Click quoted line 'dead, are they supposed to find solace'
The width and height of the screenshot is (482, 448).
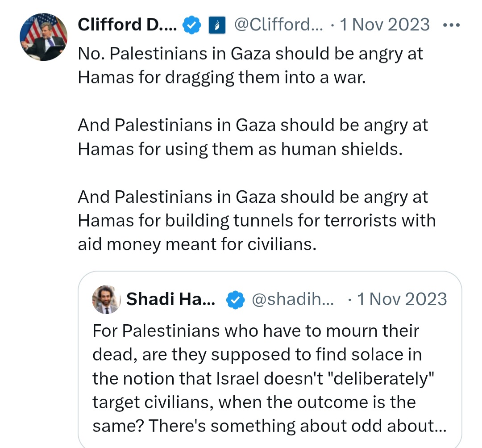257,355
